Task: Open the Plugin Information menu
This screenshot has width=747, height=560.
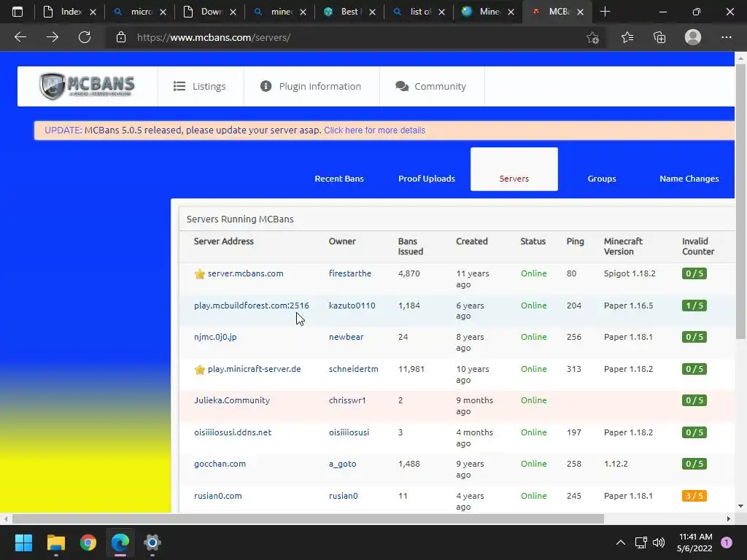Action: (x=311, y=86)
